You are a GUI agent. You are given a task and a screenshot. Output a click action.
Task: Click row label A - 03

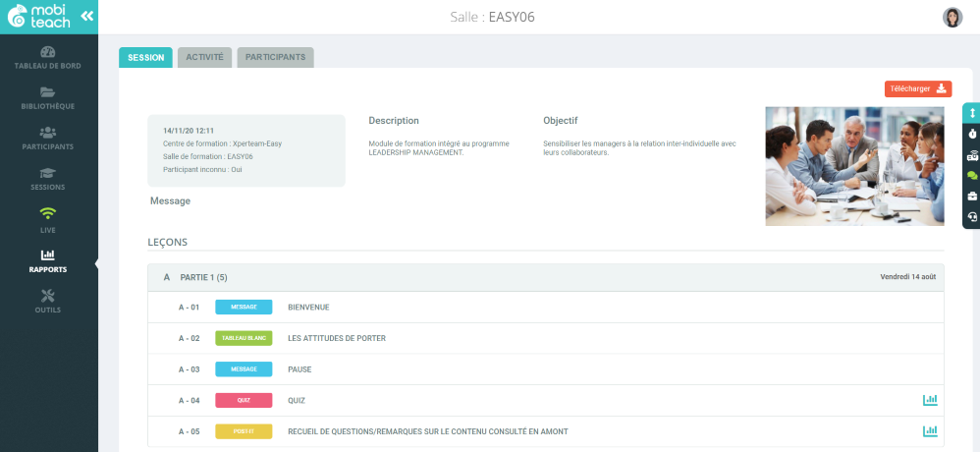click(x=189, y=369)
